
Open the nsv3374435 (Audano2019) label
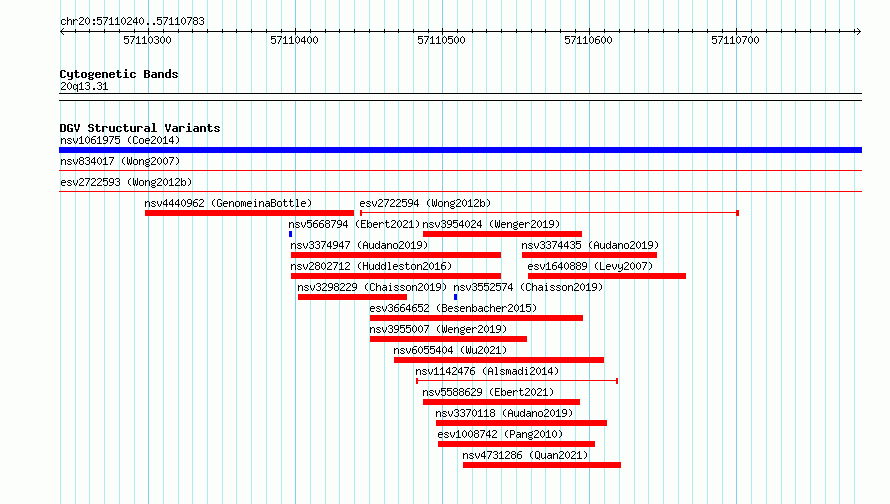590,245
